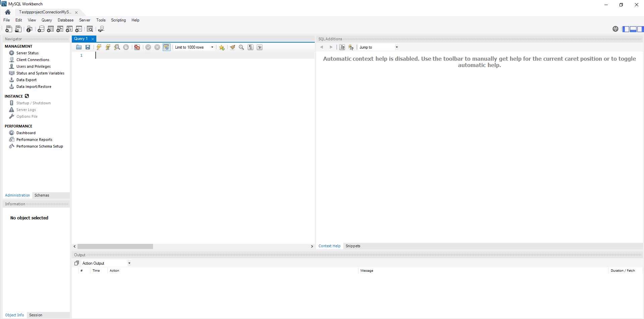
Task: Open the Query menu
Action: (47, 20)
